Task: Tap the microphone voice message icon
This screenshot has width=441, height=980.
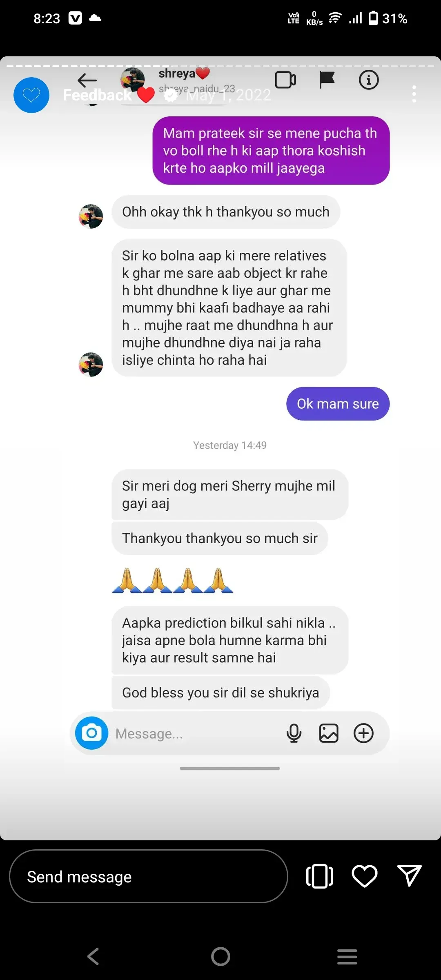Action: point(294,733)
